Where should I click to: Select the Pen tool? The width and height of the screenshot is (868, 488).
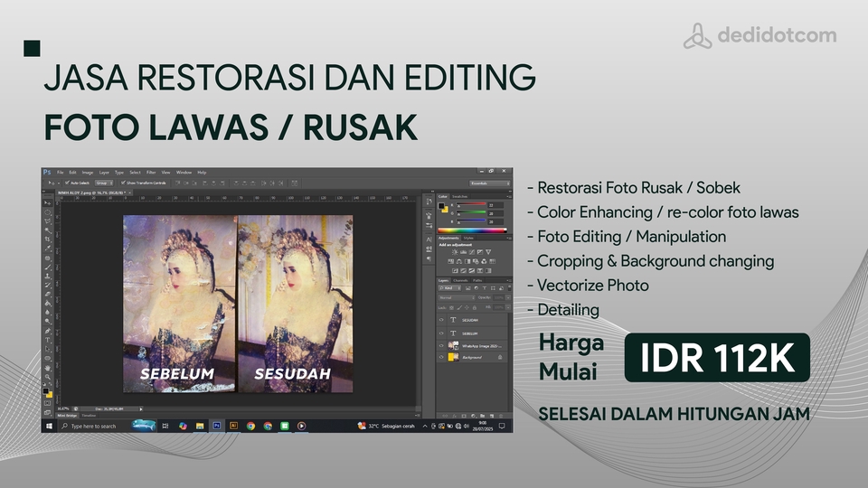(48, 331)
